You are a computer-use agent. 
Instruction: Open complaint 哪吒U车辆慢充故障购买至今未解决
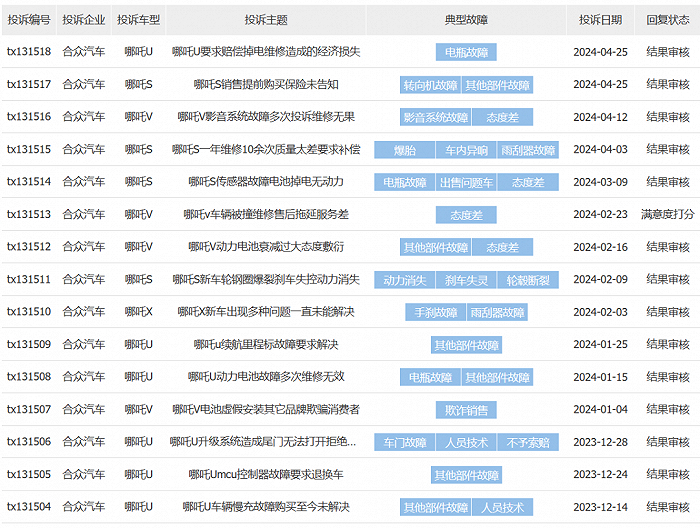266,507
